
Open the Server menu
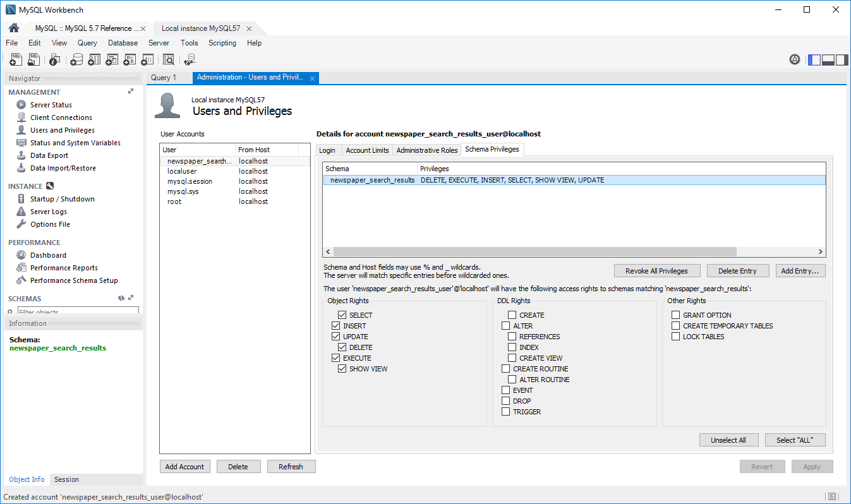(x=159, y=42)
